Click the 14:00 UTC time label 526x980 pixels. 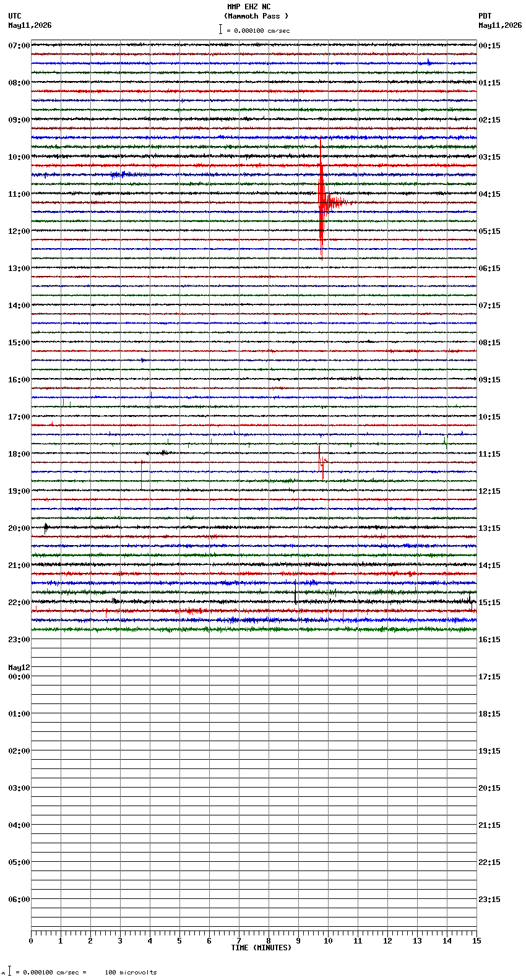click(19, 306)
